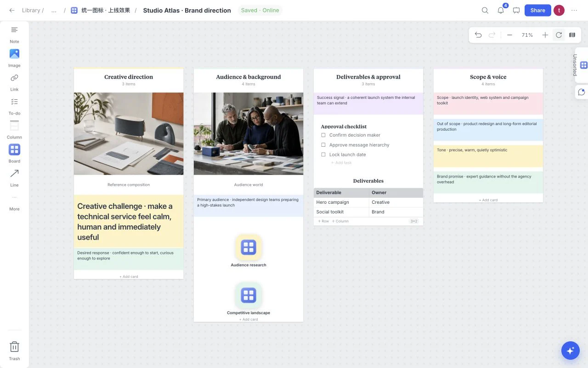The width and height of the screenshot is (588, 368).
Task: Go back with the arrow icon
Action: [11, 10]
